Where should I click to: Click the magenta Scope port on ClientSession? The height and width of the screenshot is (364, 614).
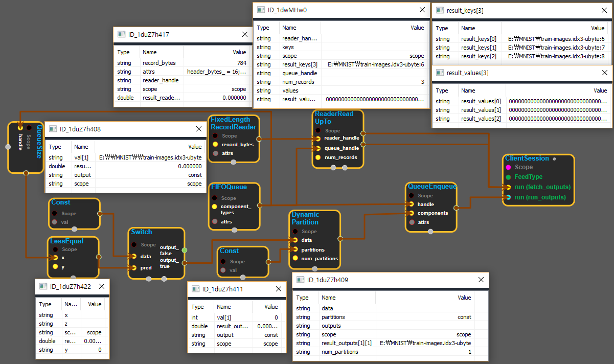[x=508, y=167]
